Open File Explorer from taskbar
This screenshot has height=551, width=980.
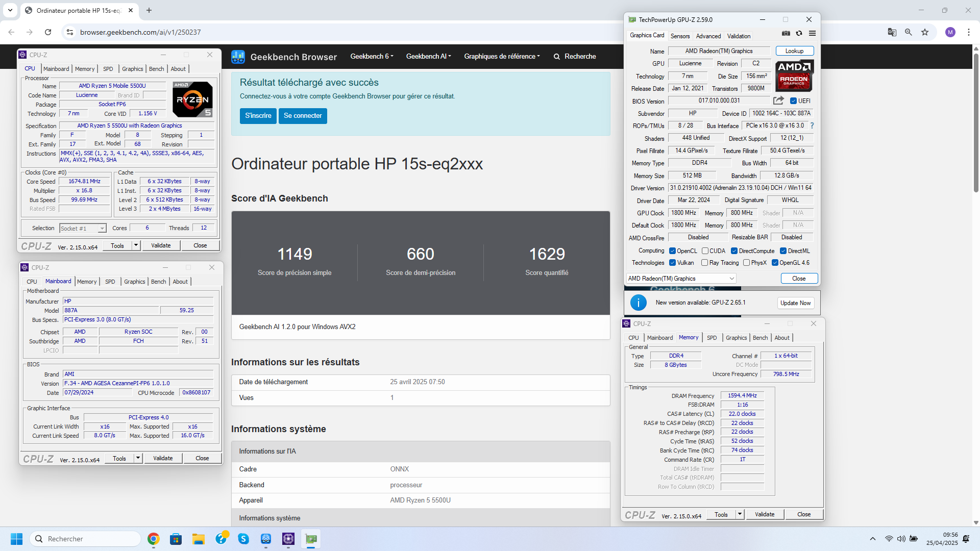coord(199,539)
